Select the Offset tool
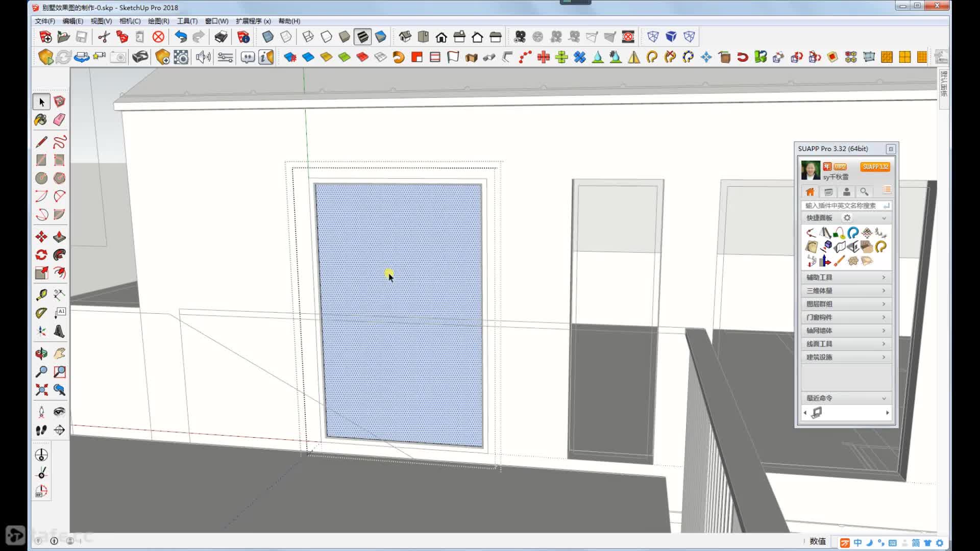Screen dimensions: 980x551 click(x=59, y=273)
